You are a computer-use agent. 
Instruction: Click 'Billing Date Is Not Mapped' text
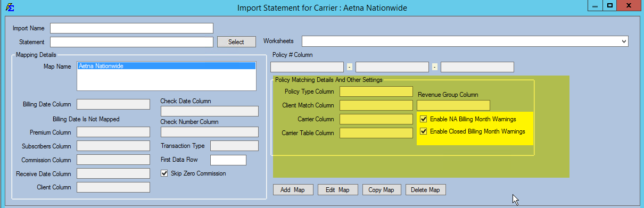pyautogui.click(x=86, y=119)
